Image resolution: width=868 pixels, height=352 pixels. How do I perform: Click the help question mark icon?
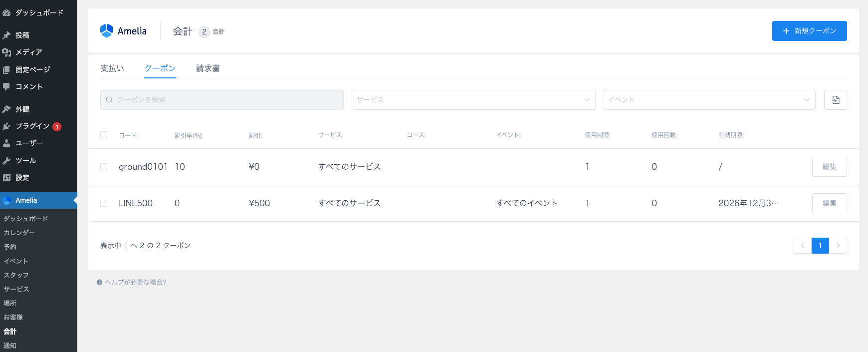click(99, 282)
